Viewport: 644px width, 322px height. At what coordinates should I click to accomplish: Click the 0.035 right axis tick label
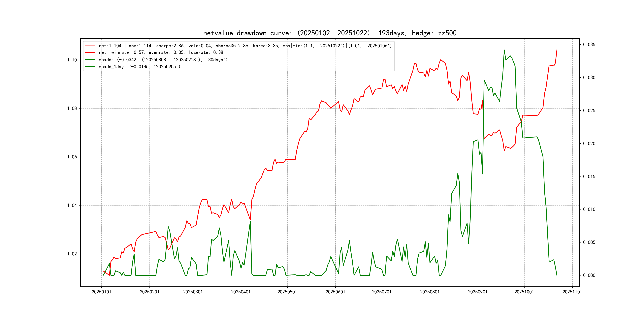tap(589, 45)
